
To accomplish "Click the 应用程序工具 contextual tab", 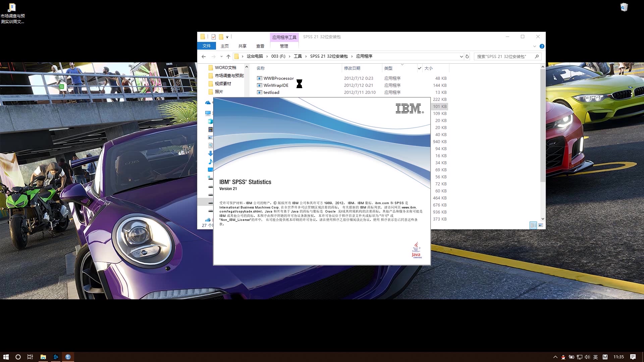I will pos(284,37).
